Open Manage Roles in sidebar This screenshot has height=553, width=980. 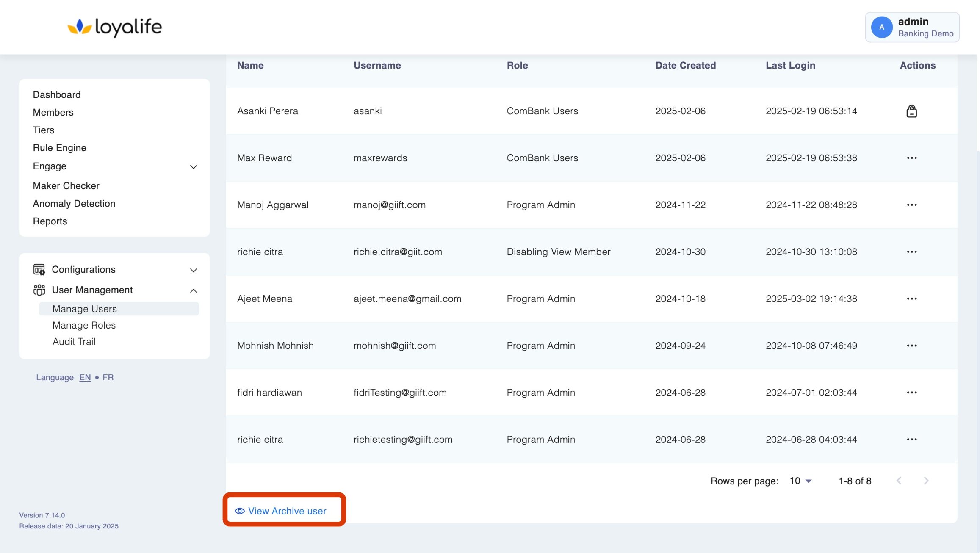(x=84, y=325)
